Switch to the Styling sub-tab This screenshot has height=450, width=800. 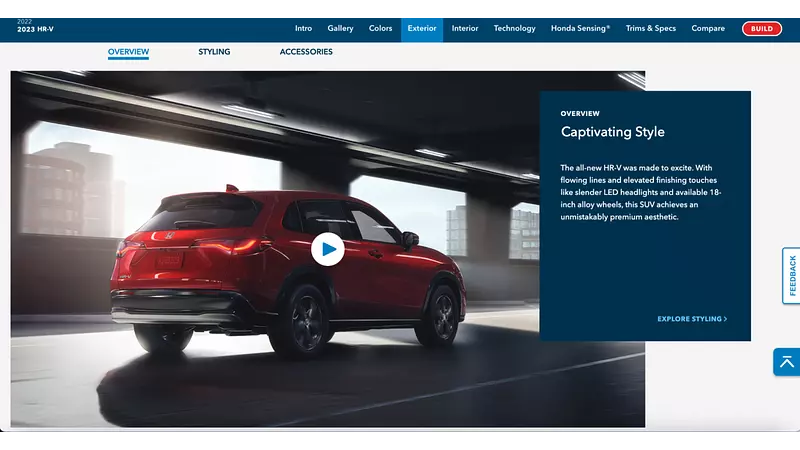214,52
